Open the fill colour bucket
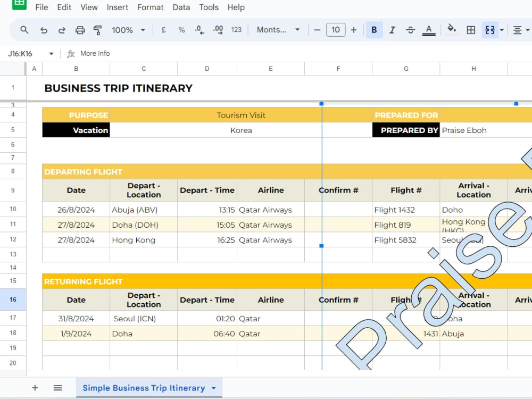 pos(452,30)
